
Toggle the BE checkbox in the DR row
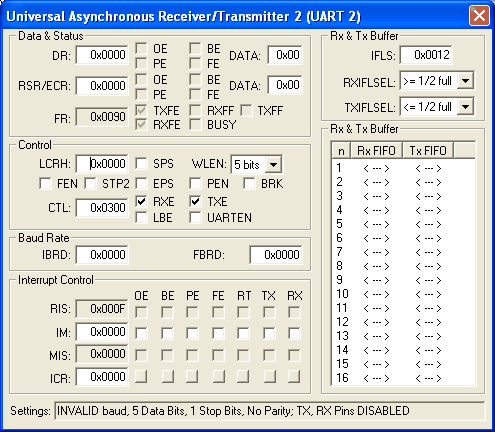[195, 48]
